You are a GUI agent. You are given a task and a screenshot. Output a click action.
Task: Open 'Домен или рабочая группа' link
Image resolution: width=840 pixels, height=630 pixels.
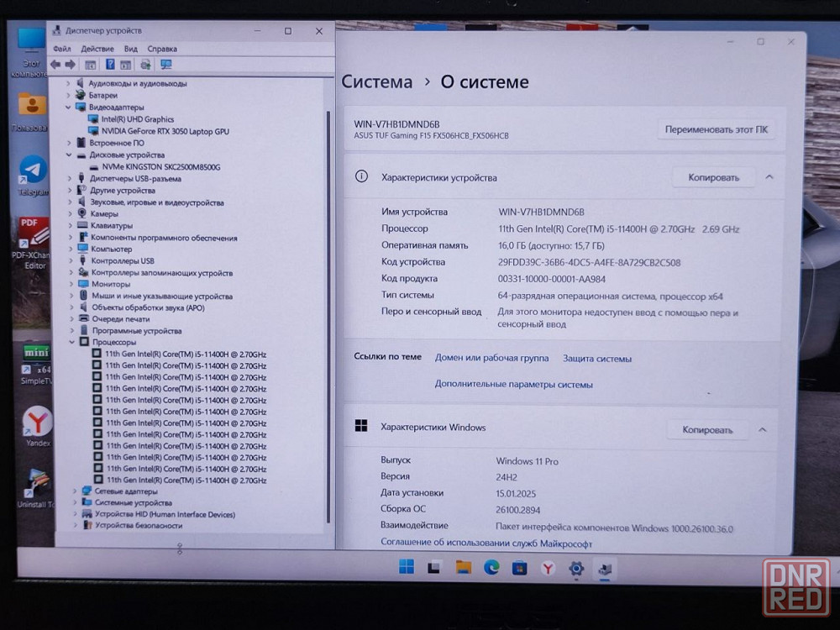[x=491, y=358]
